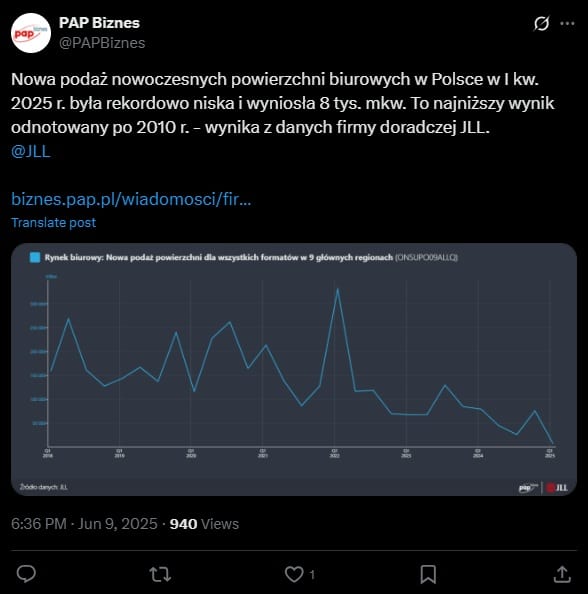Click the share upload icon
The height and width of the screenshot is (594, 588).
click(562, 574)
